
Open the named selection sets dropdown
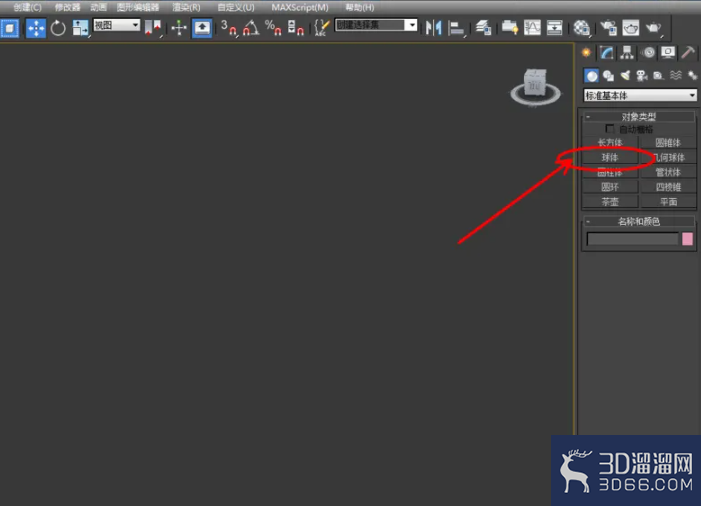coord(376,25)
